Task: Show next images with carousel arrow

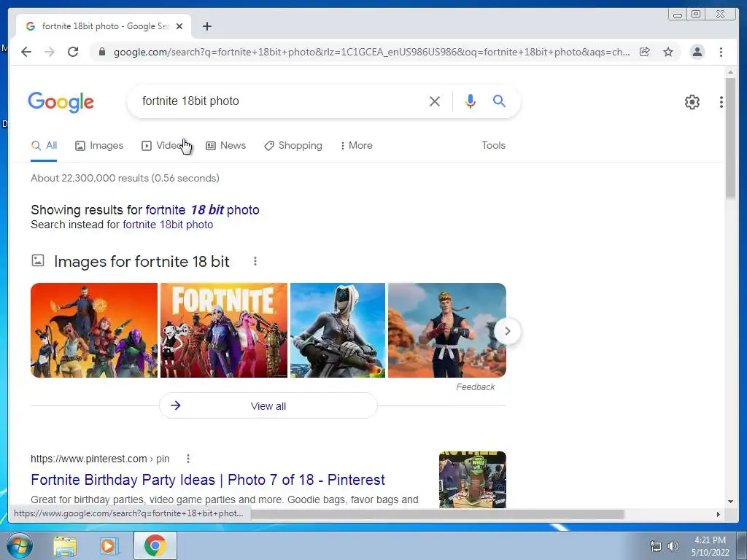Action: click(x=508, y=331)
